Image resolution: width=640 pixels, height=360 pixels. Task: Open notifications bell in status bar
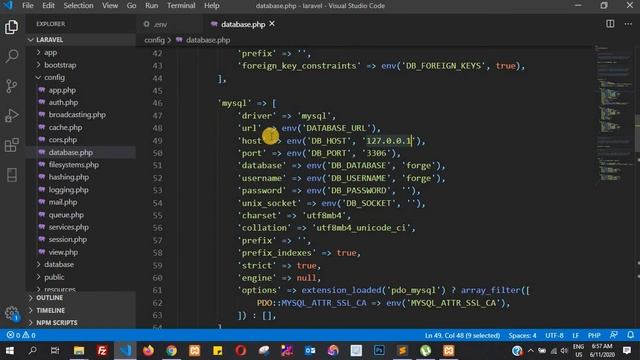pos(630,335)
